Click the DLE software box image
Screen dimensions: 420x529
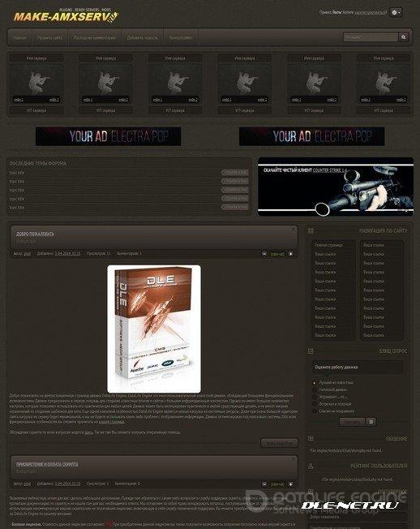[x=154, y=329]
